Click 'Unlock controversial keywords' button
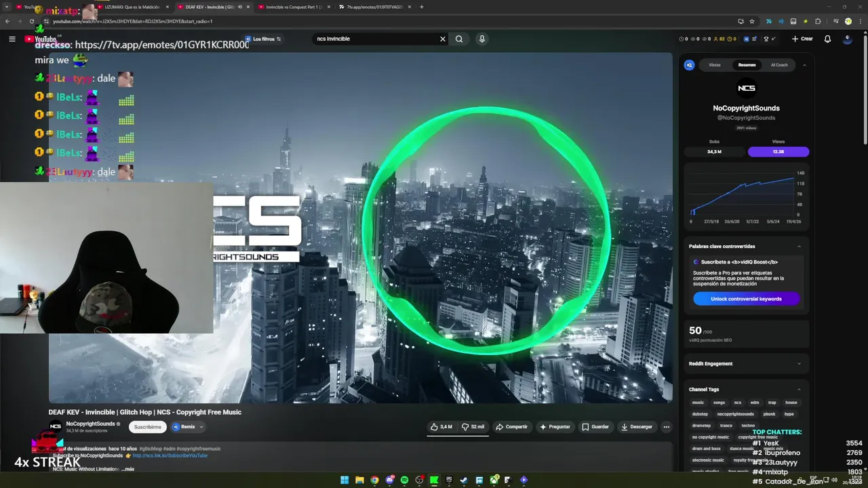Viewport: 868px width, 488px height. tap(746, 299)
